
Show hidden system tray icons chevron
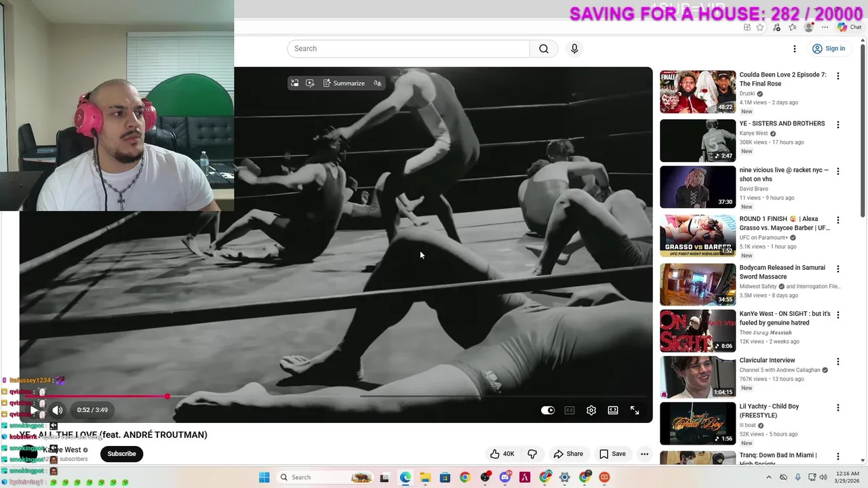(769, 477)
